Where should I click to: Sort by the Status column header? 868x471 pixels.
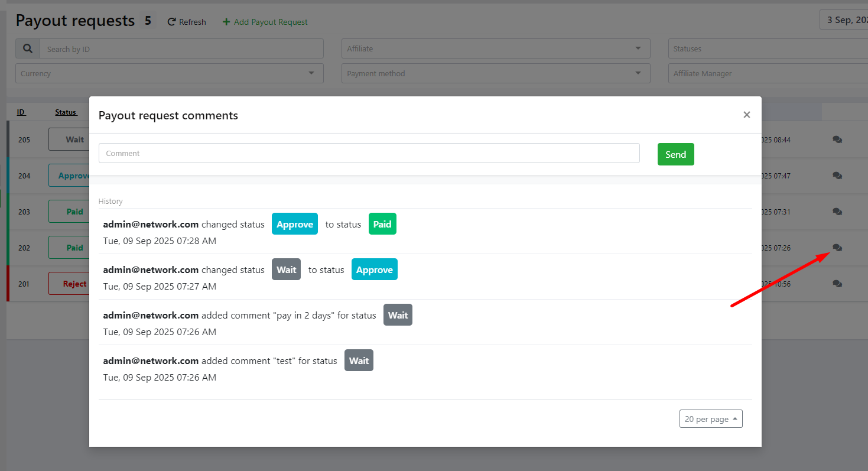[x=66, y=112]
